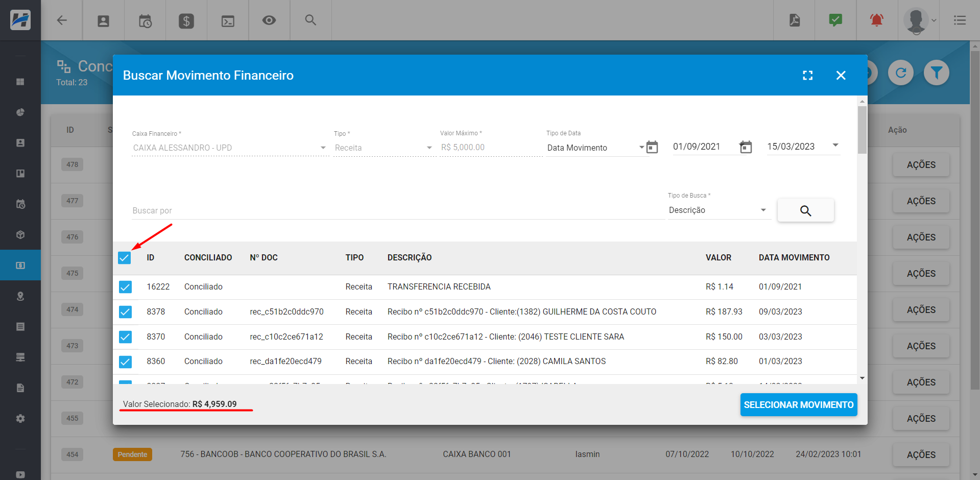Open the dollar sign toolbar icon
Viewport: 980px width, 480px height.
pos(186,21)
